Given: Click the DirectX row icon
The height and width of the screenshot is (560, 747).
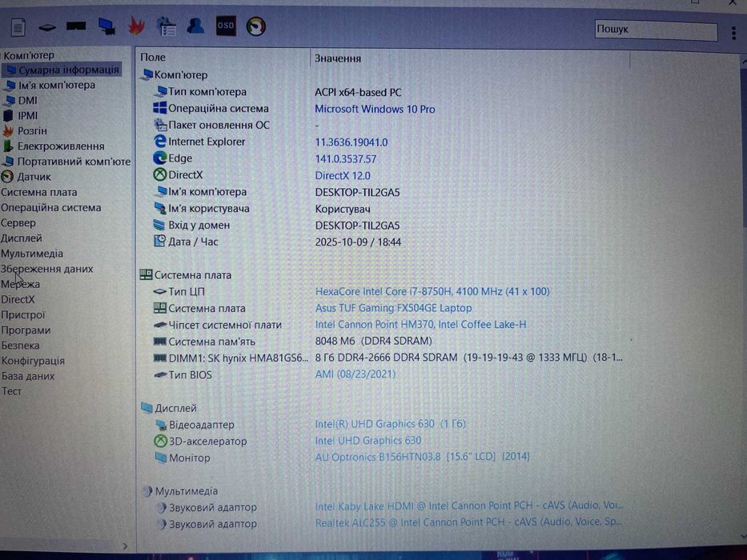Looking at the screenshot, I should 159,174.
